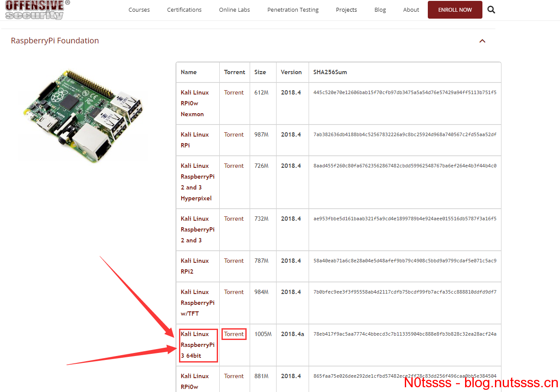Select SHA256 hash starting with 7ab38263
This screenshot has height=392, width=560.
[x=405, y=134]
